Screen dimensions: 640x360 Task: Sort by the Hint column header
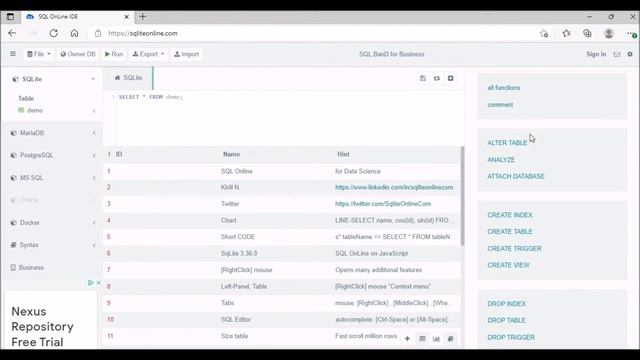click(343, 154)
